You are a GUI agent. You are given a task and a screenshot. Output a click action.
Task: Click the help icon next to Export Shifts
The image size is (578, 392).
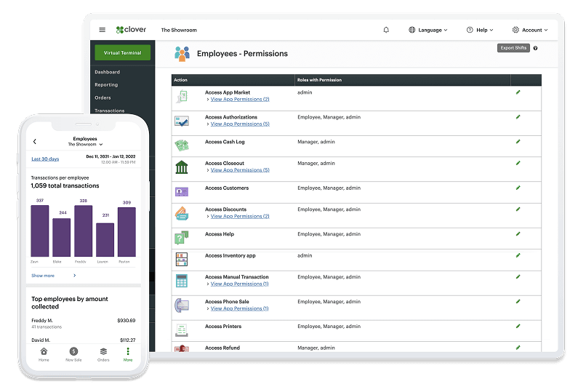[x=535, y=48]
